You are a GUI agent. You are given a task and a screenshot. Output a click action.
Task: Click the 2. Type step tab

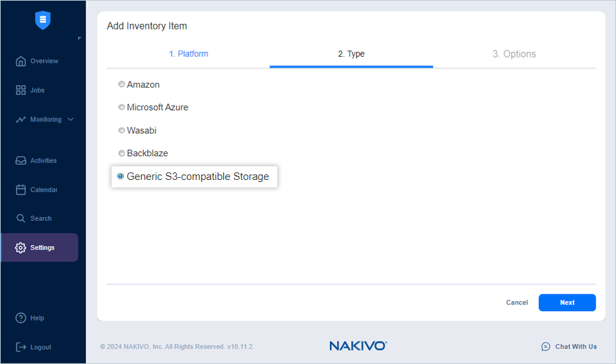point(351,54)
